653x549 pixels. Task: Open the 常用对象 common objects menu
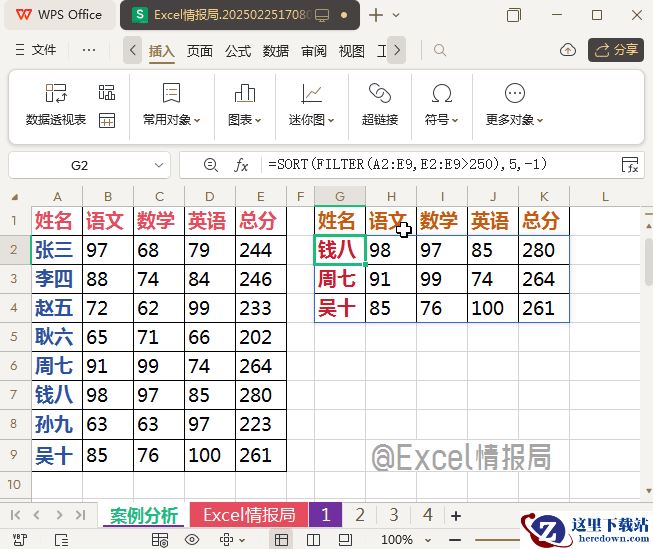(x=171, y=105)
